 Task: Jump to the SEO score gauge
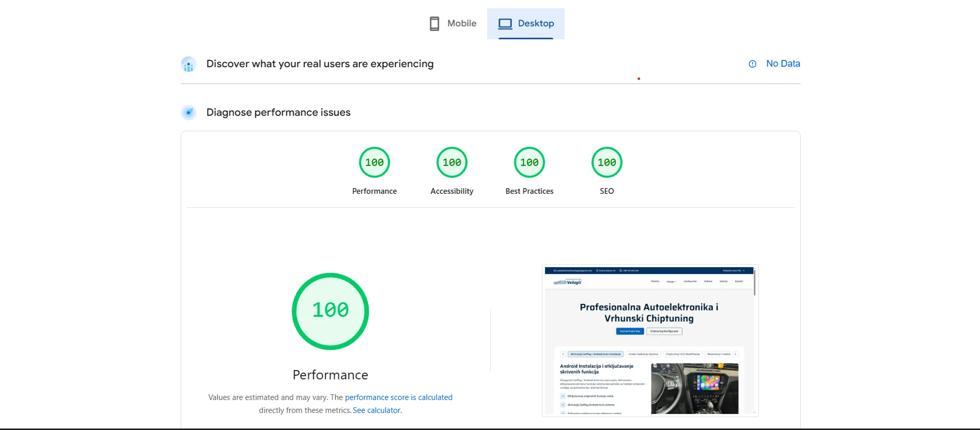pyautogui.click(x=607, y=162)
